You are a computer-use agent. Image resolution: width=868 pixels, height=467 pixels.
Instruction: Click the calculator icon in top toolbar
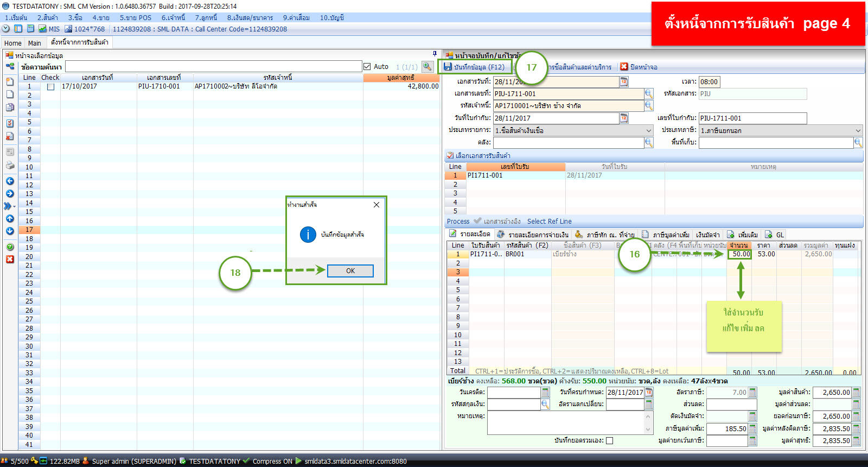(x=30, y=29)
